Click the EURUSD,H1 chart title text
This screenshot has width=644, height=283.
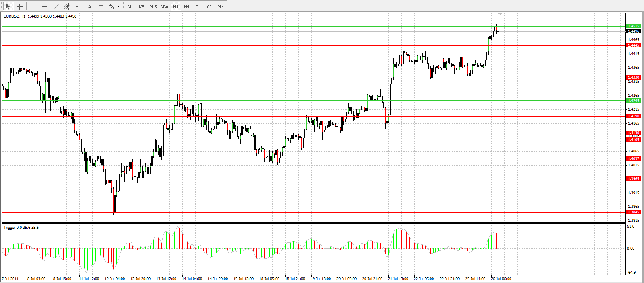click(x=14, y=16)
